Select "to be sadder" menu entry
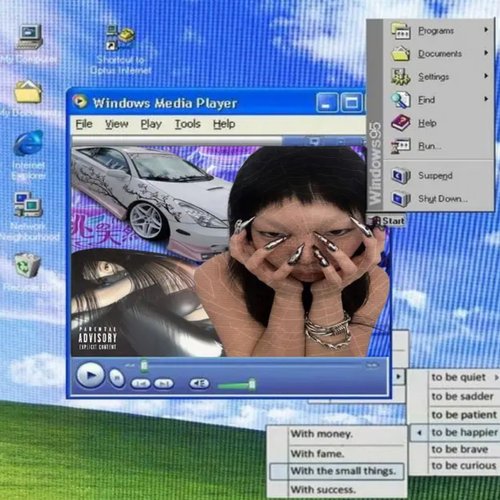This screenshot has height=500, width=500. (462, 396)
